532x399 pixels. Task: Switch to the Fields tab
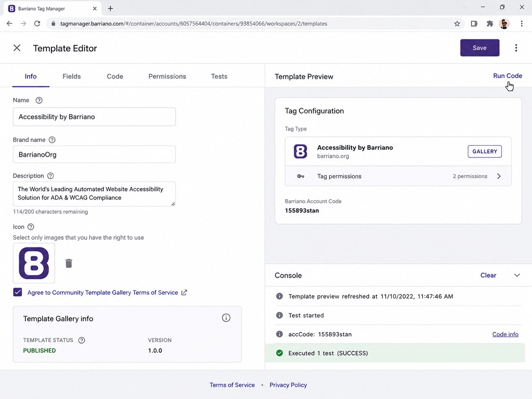(72, 76)
